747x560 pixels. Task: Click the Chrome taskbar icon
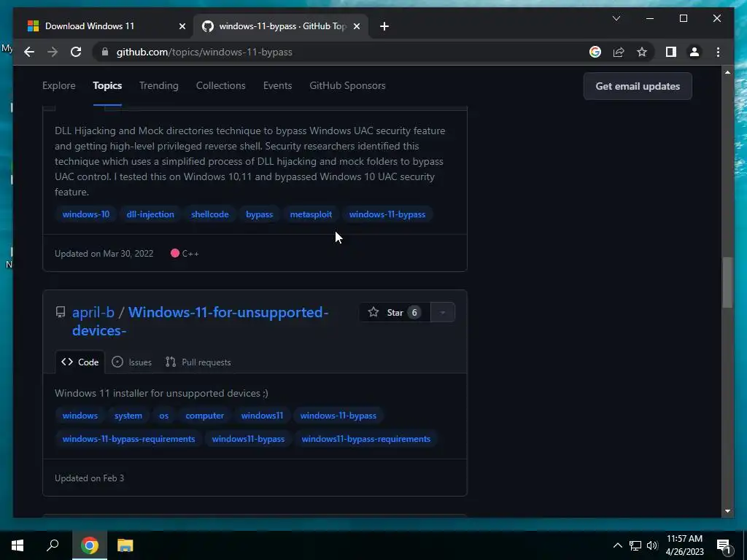89,545
